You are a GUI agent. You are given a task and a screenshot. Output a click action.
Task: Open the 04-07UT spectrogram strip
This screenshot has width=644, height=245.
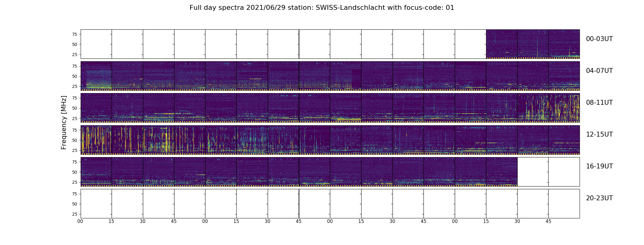(330, 76)
